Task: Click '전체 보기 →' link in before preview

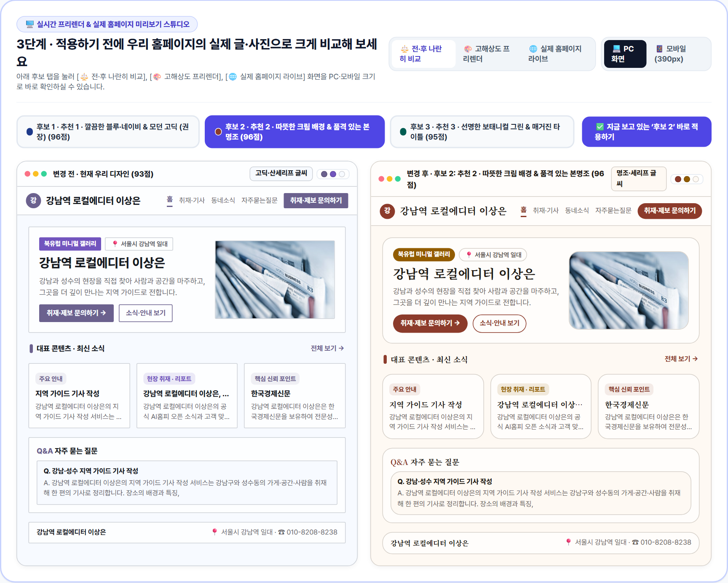Action: coord(327,348)
